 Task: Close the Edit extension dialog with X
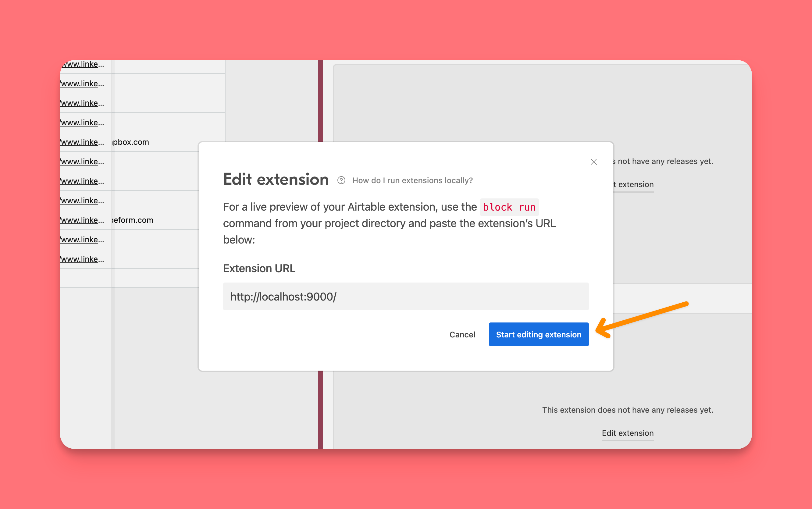pos(593,162)
